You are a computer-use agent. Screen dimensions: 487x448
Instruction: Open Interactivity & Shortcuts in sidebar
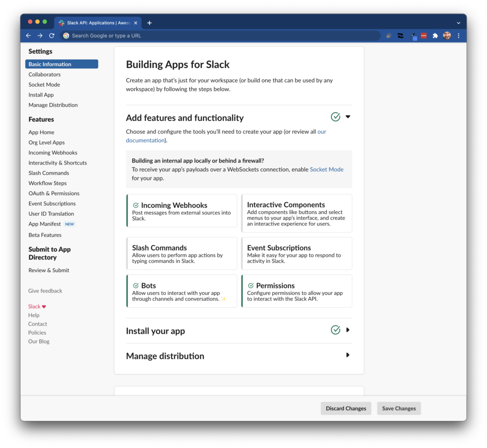click(58, 163)
